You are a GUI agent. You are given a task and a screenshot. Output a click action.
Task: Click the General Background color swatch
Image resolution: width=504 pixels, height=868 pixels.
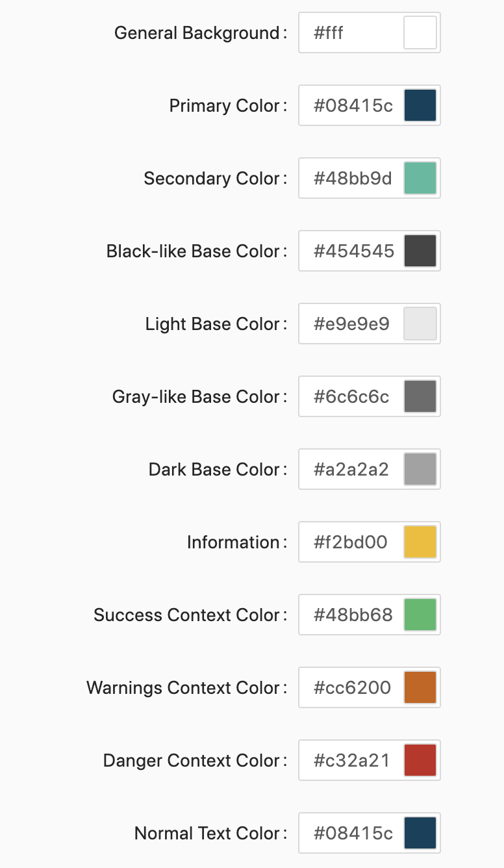420,32
